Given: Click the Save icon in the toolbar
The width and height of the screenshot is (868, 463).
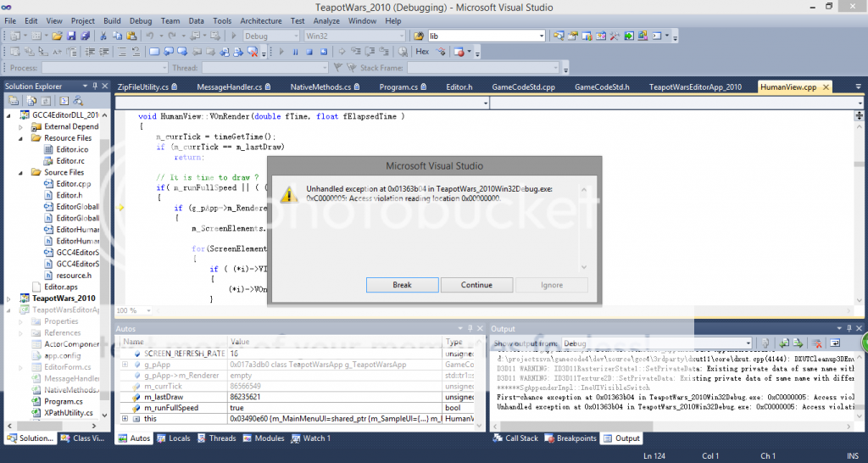Looking at the screenshot, I should (72, 36).
